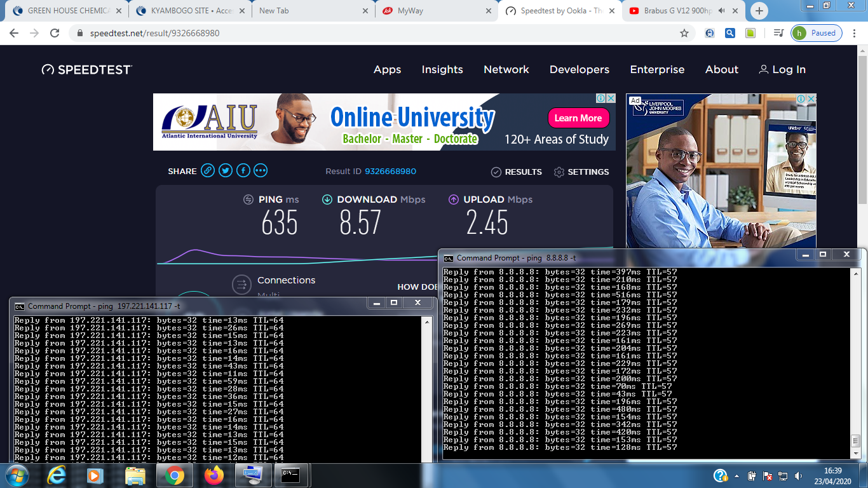
Task: Click the share link icon
Action: coord(208,171)
